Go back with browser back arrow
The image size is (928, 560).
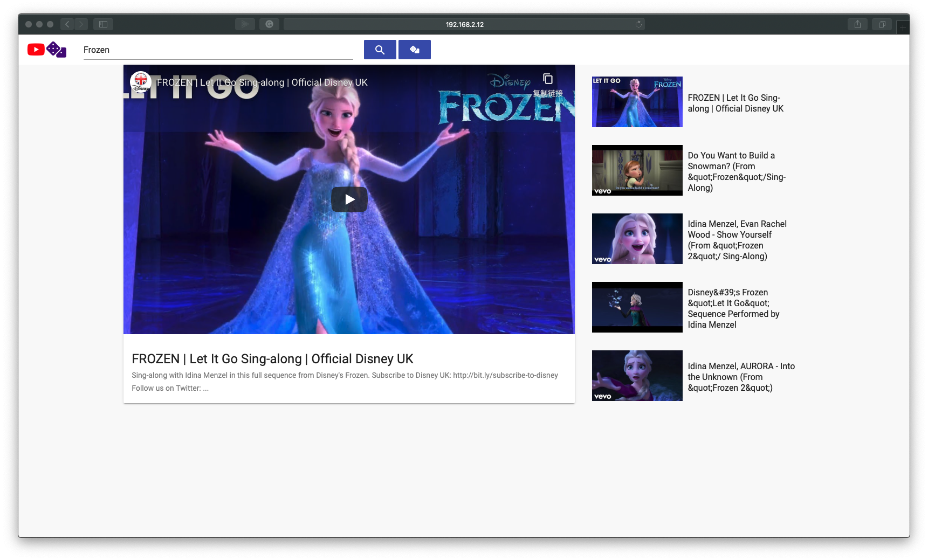coord(67,24)
